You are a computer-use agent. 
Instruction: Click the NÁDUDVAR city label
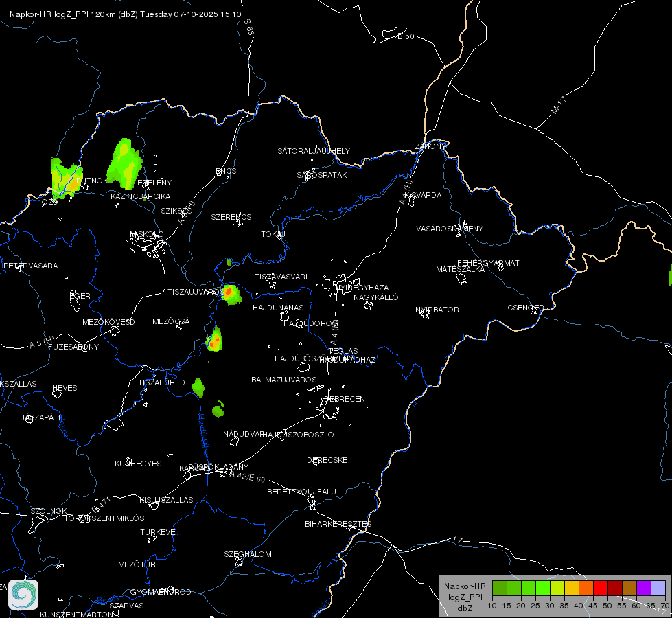(244, 434)
